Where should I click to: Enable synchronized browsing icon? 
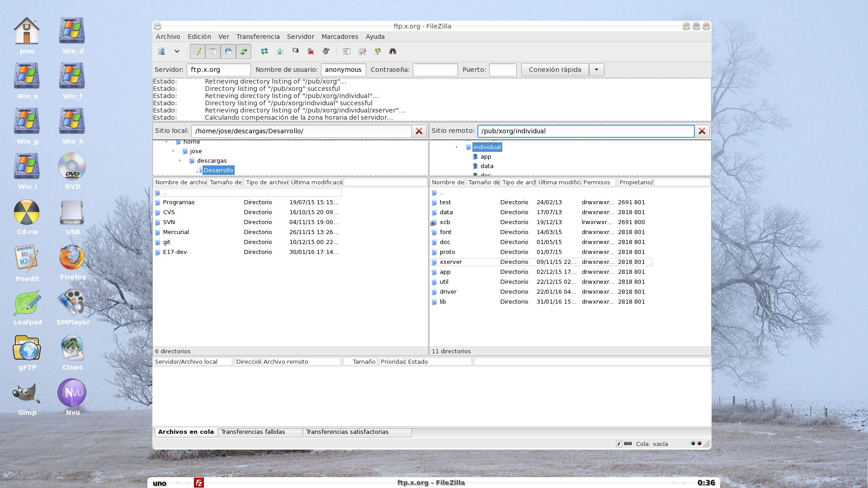click(x=377, y=52)
